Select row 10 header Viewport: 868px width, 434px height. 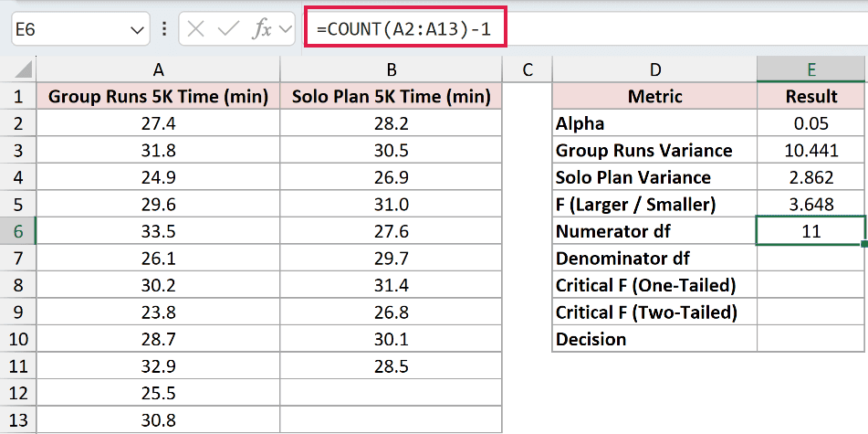tap(18, 339)
